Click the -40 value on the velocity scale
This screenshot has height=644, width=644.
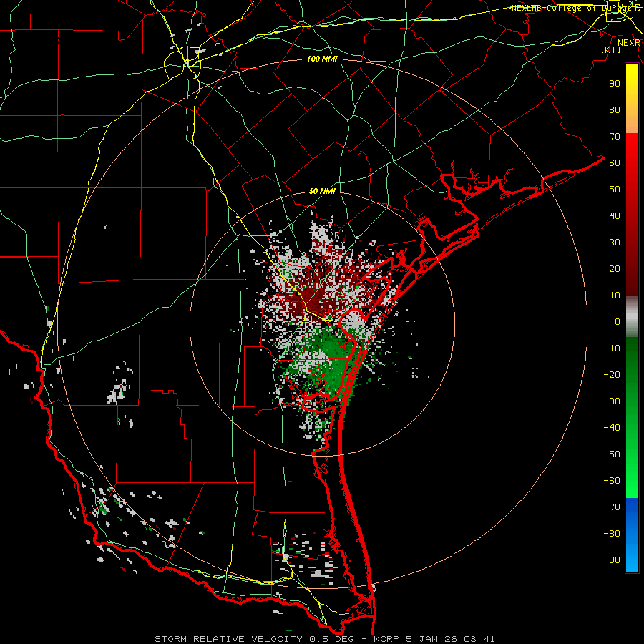point(612,428)
